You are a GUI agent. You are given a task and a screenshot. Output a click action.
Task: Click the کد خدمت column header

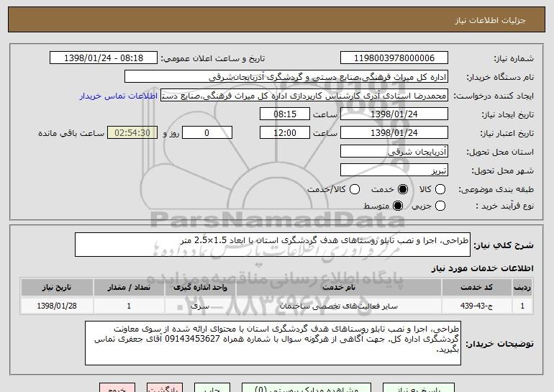click(x=476, y=288)
